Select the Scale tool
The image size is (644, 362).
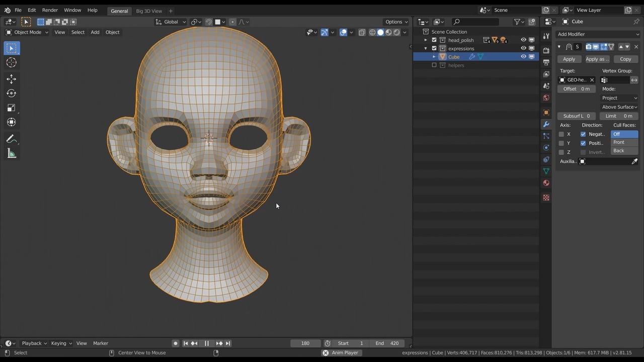click(11, 108)
